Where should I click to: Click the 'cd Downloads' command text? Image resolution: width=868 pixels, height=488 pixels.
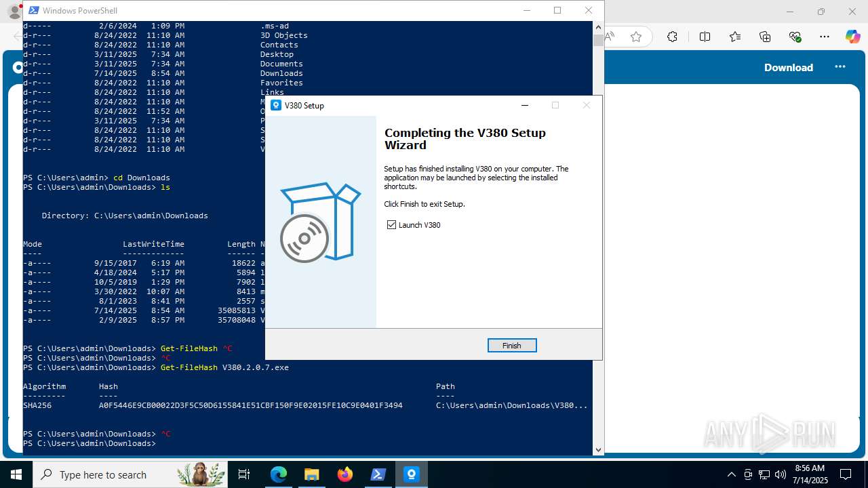click(x=142, y=178)
